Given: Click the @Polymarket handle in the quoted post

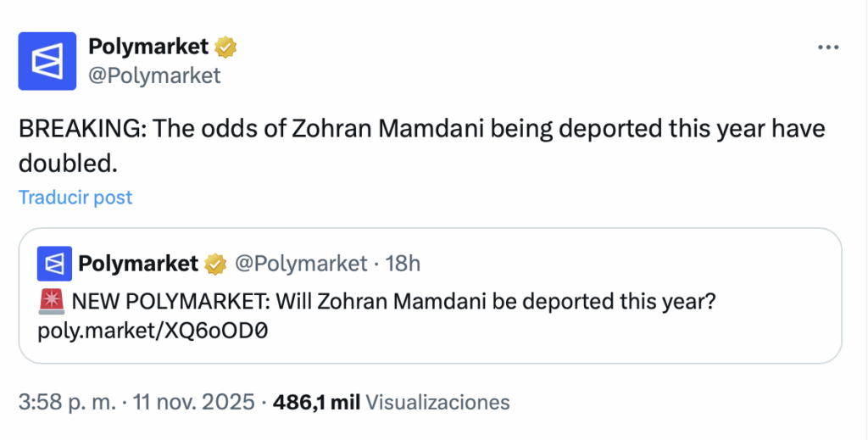Looking at the screenshot, I should [x=300, y=264].
